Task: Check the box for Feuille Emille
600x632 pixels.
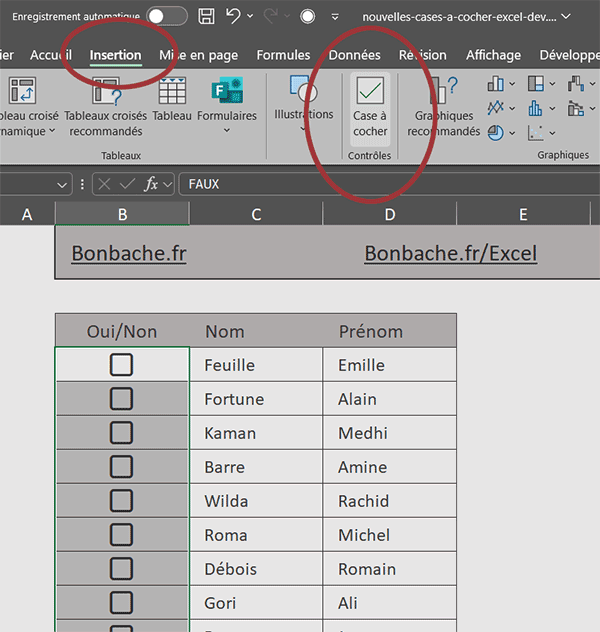Action: [121, 364]
